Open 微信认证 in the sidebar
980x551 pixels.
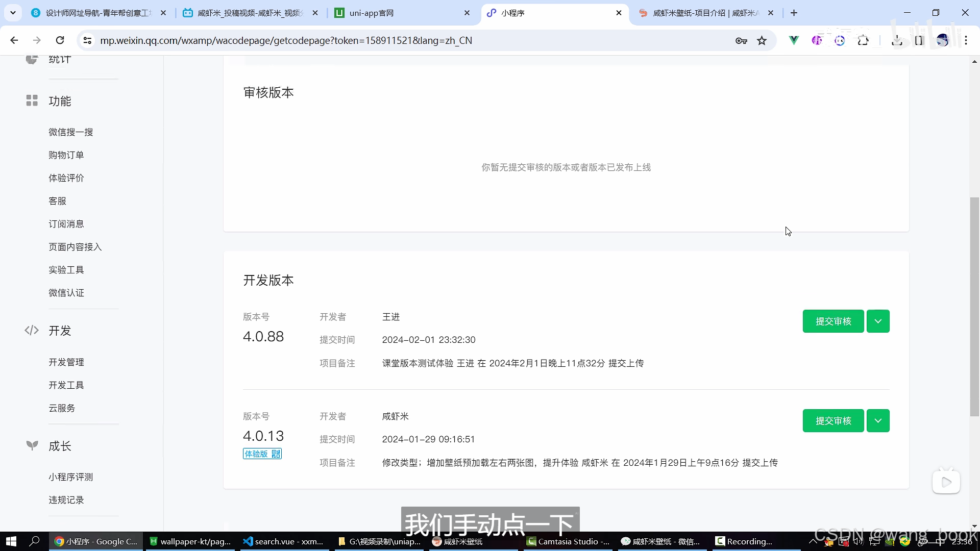(x=66, y=293)
